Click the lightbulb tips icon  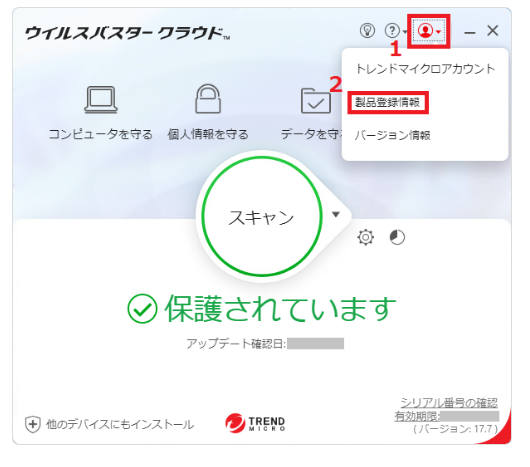(367, 31)
